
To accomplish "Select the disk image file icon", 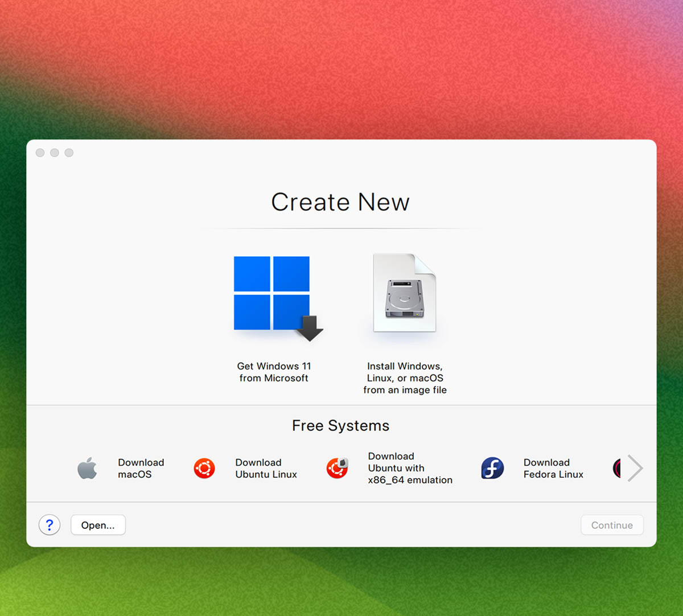I will 405,293.
